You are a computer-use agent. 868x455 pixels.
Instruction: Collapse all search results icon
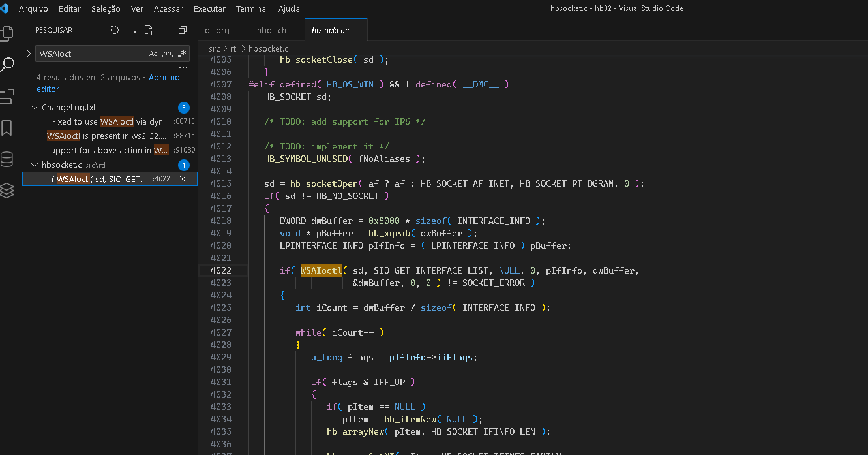183,30
